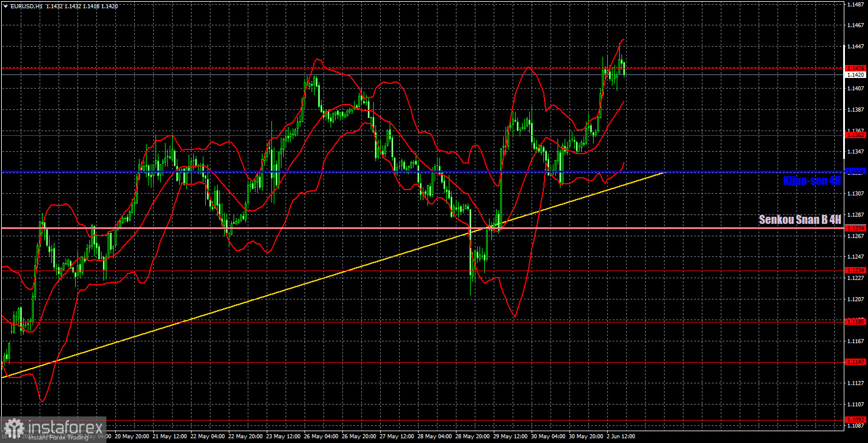Click the EURUSD,H1 chart title text

click(x=25, y=6)
